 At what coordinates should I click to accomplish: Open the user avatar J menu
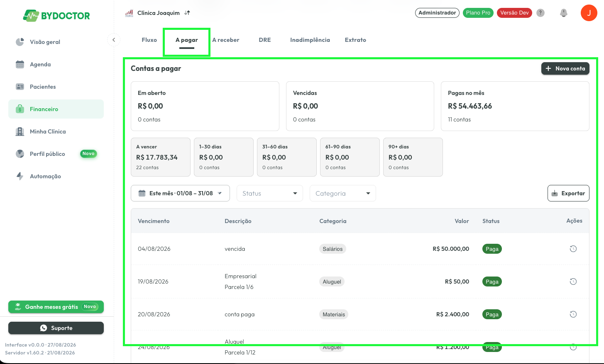point(589,13)
